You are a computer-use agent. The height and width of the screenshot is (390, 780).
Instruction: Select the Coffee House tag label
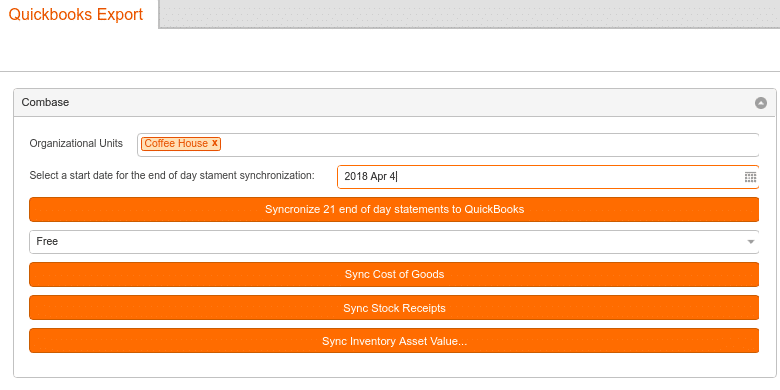[176, 143]
